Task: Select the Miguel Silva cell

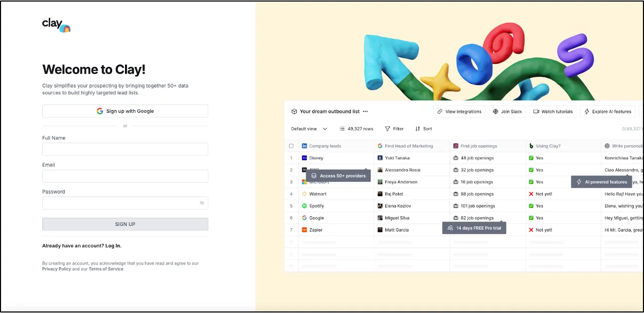Action: click(x=412, y=218)
